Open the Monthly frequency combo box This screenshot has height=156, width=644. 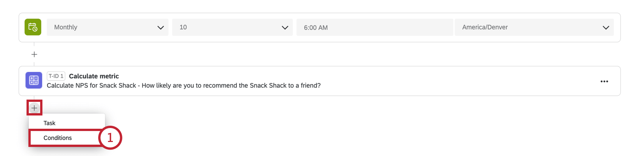108,27
